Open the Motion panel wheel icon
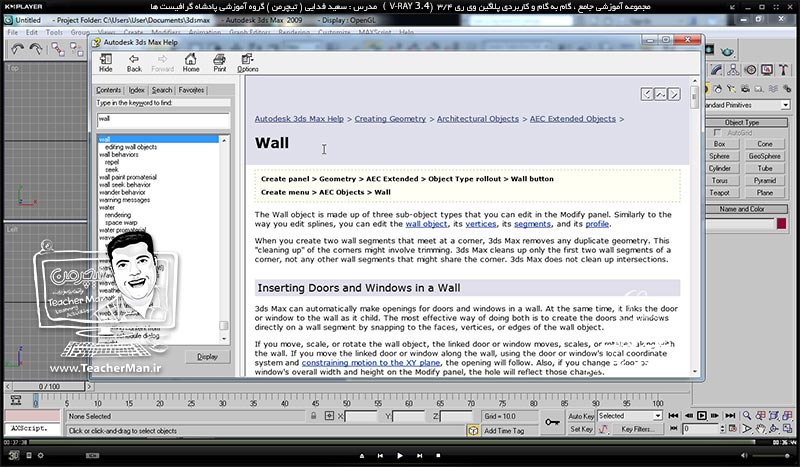Screen dimensions: 800x467 click(x=750, y=69)
